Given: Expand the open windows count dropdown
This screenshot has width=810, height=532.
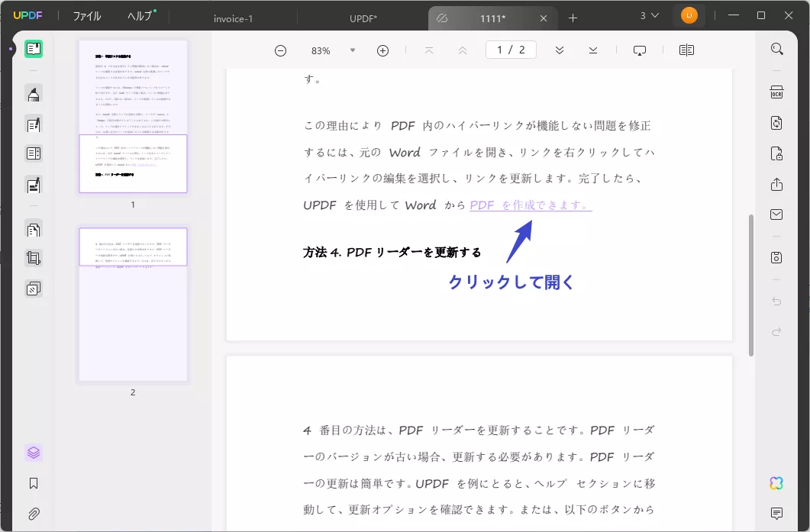Looking at the screenshot, I should 650,15.
